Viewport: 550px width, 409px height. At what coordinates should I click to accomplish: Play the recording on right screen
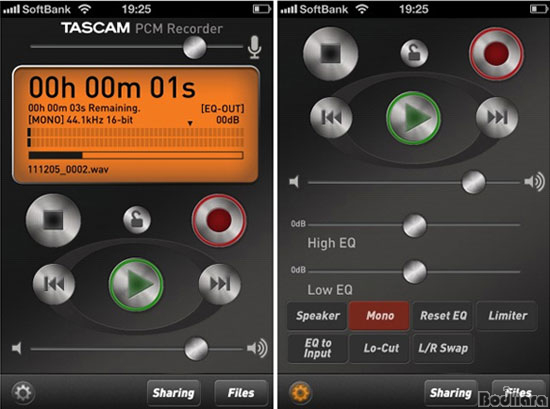[x=414, y=118]
